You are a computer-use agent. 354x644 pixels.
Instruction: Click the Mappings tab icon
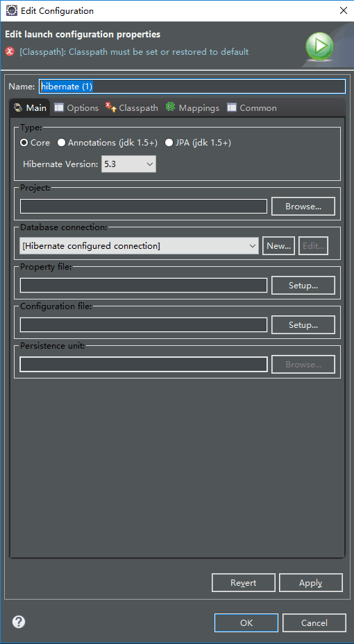(170, 107)
